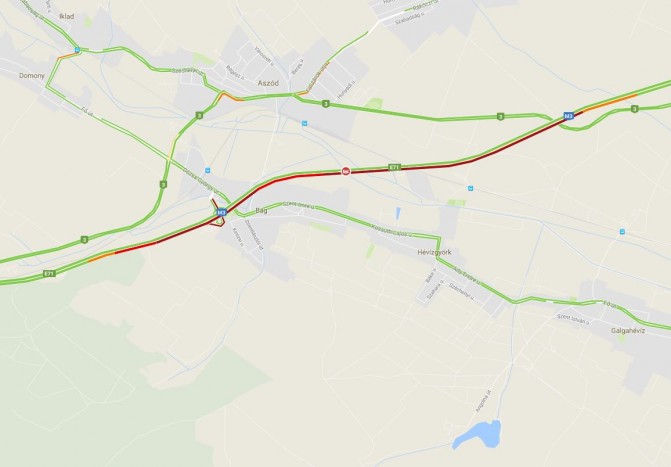
Task: Select the Iklad village label
Action: [x=67, y=16]
